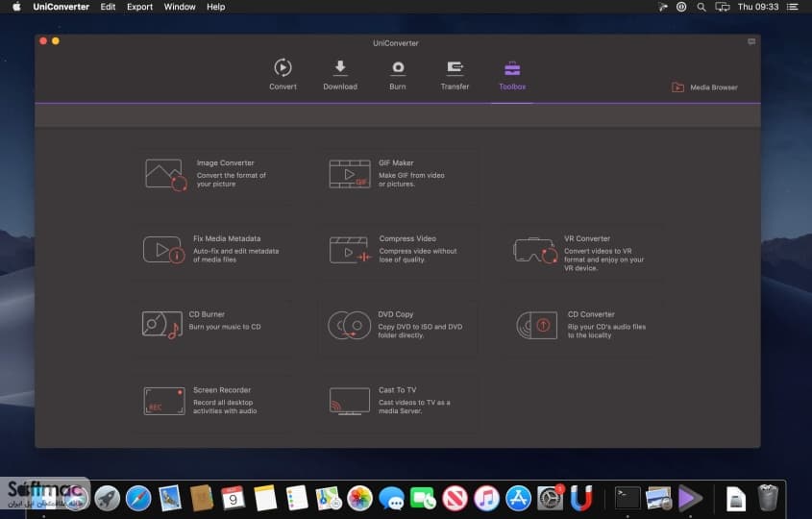812x519 pixels.
Task: Open Spotlight search in menu bar
Action: point(701,7)
